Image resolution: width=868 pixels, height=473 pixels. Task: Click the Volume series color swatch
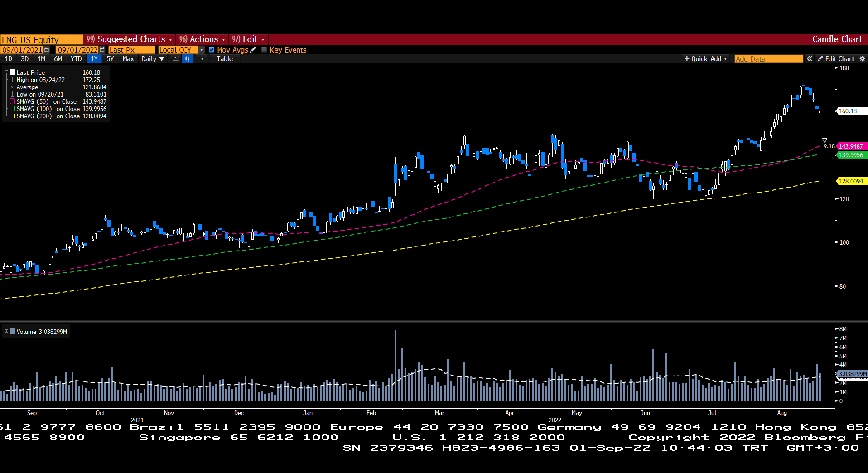pos(13,331)
